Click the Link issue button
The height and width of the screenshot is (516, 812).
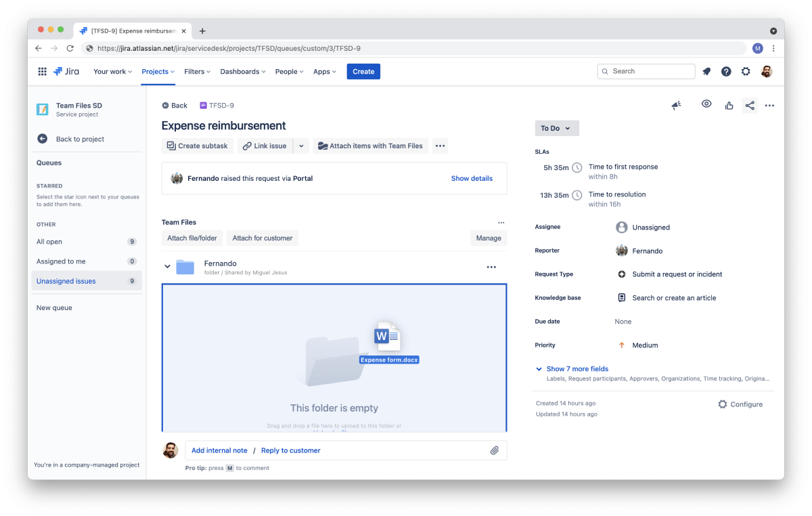265,146
